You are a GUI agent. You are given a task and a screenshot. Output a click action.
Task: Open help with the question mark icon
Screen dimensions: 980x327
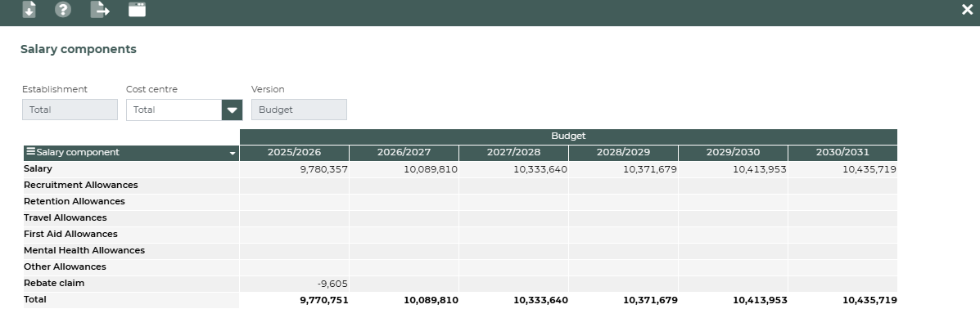pyautogui.click(x=63, y=10)
